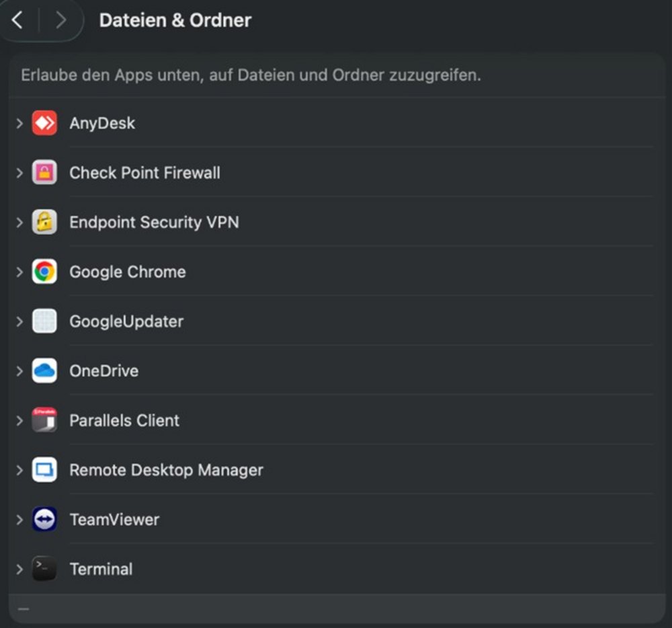This screenshot has height=628, width=672.
Task: Click the Remote Desktop Manager name text
Action: [166, 470]
